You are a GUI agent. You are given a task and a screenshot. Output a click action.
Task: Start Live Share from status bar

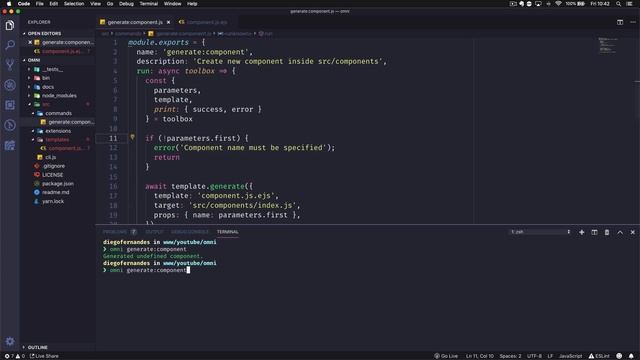44,356
